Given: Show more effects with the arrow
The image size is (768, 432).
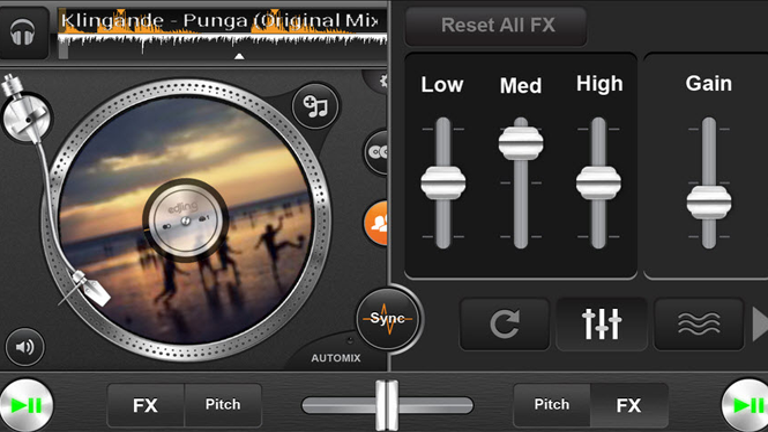Looking at the screenshot, I should 760,324.
